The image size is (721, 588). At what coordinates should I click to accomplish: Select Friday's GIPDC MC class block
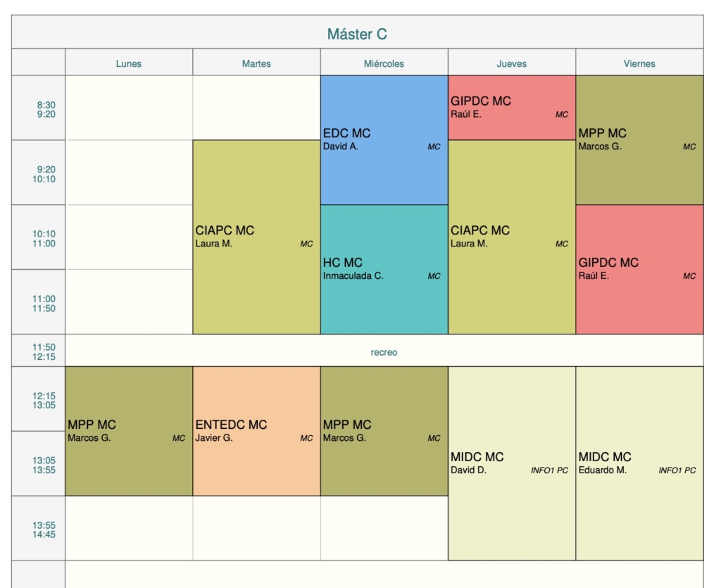(x=639, y=269)
